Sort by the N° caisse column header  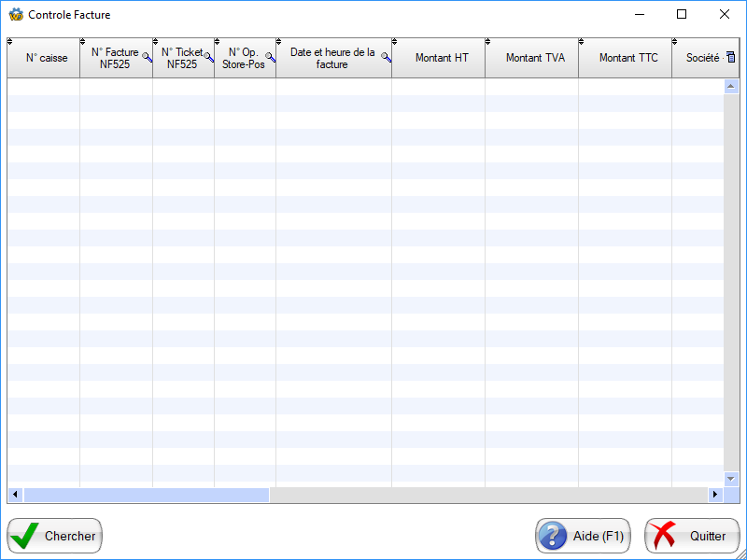pyautogui.click(x=46, y=58)
